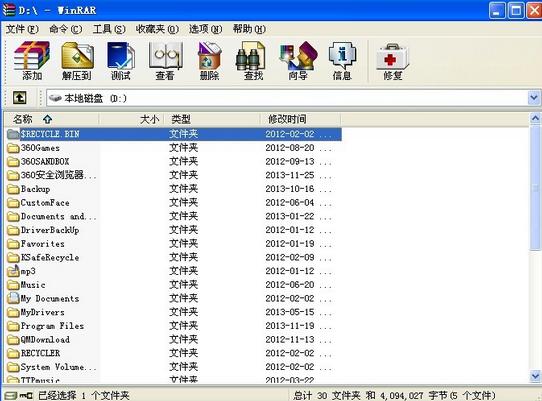Click the My Documents folder icon

click(13, 298)
